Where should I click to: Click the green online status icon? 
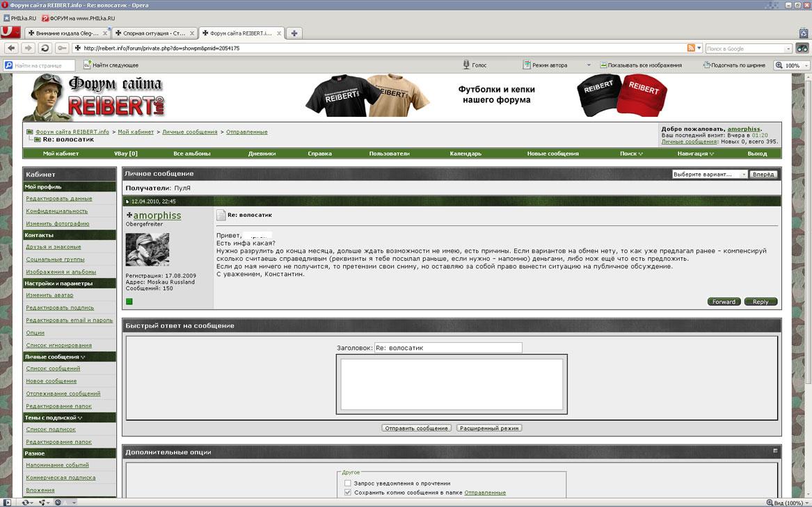129,301
